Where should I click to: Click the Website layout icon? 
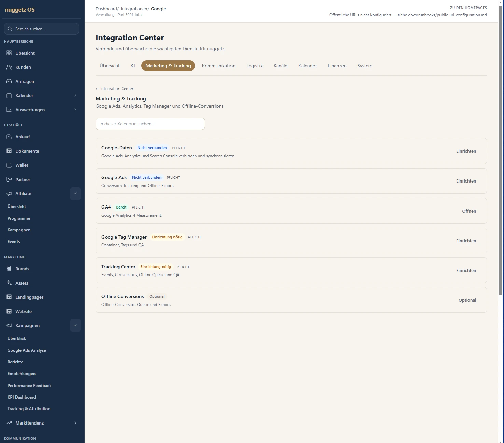9,311
